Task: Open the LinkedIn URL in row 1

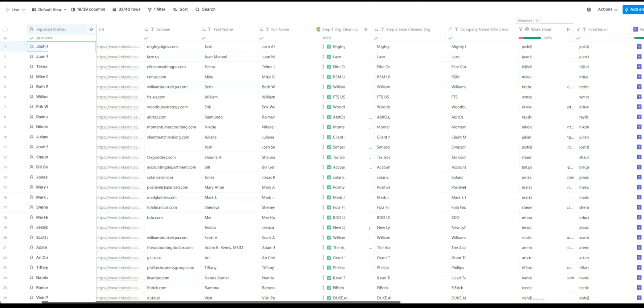Action: [119, 47]
